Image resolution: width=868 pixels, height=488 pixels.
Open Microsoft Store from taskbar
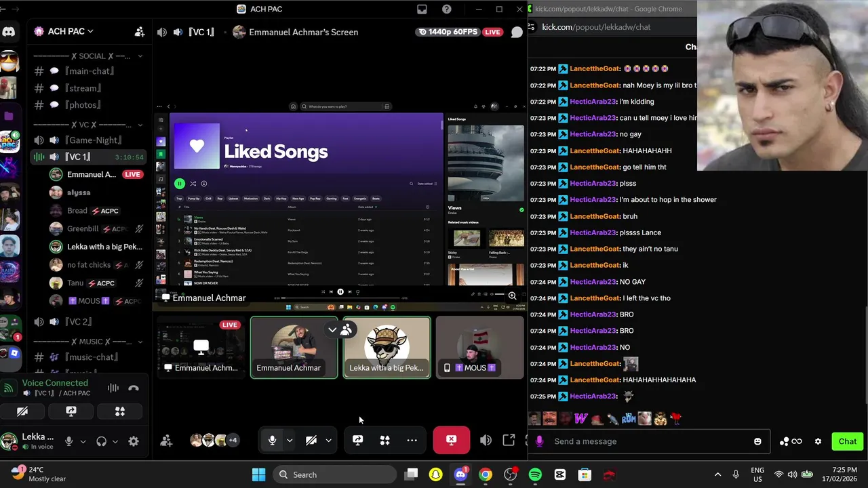click(585, 474)
